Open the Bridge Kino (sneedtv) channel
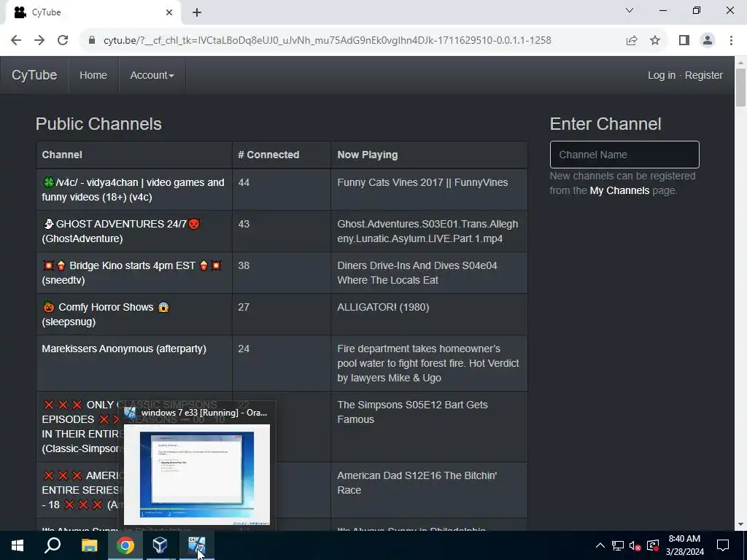 pos(132,273)
